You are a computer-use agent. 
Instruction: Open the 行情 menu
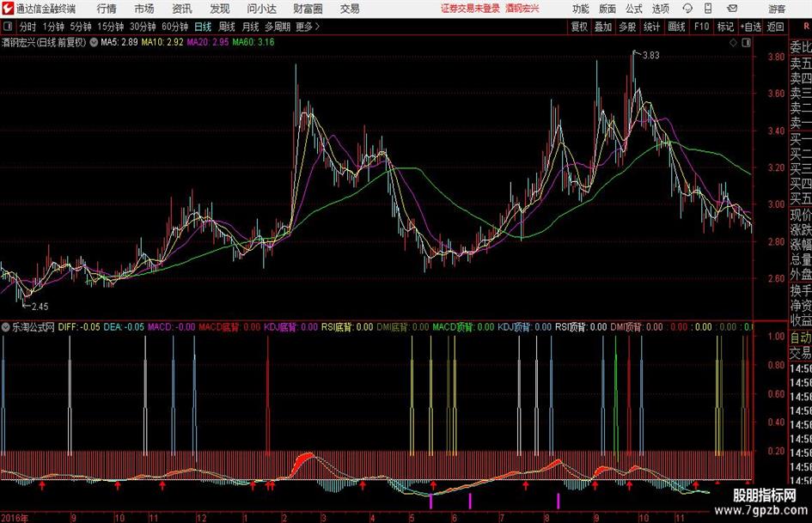pyautogui.click(x=107, y=9)
